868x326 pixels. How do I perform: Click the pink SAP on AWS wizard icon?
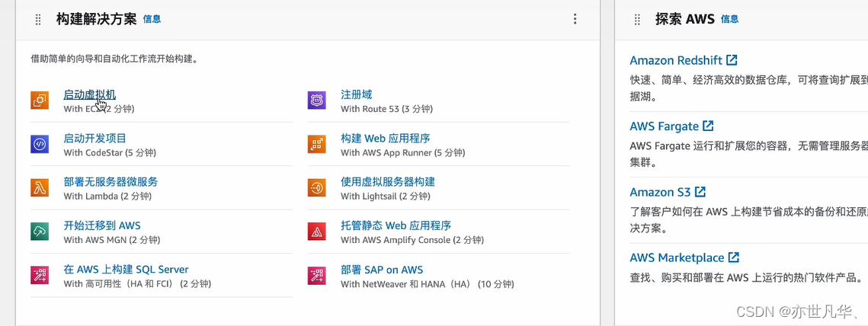[317, 275]
